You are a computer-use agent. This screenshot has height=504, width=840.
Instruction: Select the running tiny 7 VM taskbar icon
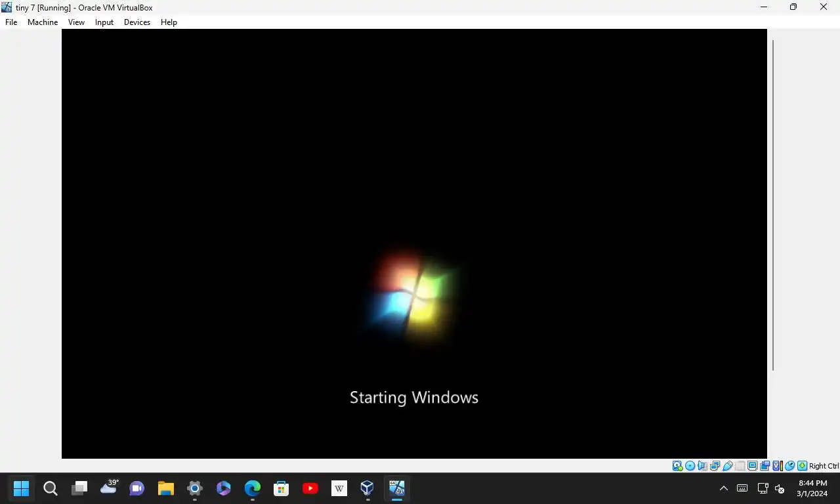pyautogui.click(x=397, y=488)
